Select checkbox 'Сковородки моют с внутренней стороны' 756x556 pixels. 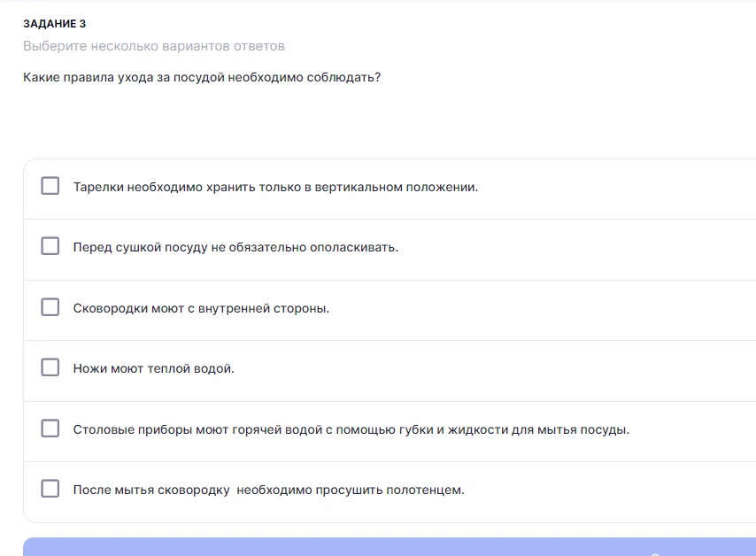tap(50, 306)
